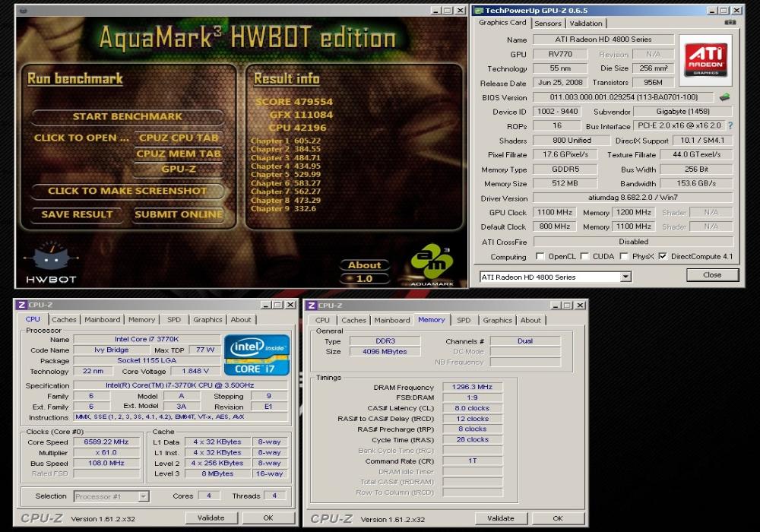Image resolution: width=760 pixels, height=532 pixels.
Task: Click START BENCHMARK in AquaMark
Action: (128, 116)
